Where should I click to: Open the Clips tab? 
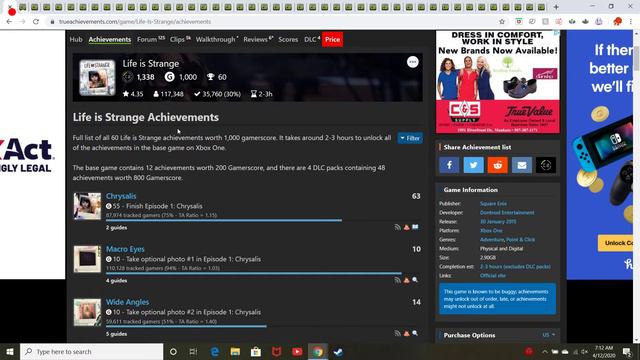click(180, 40)
